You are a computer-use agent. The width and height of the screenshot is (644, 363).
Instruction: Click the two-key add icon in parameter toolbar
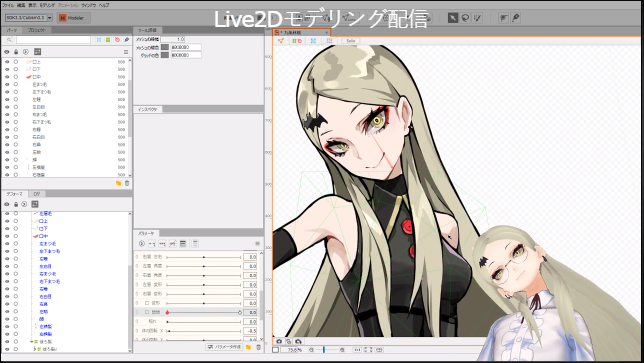[x=152, y=244]
